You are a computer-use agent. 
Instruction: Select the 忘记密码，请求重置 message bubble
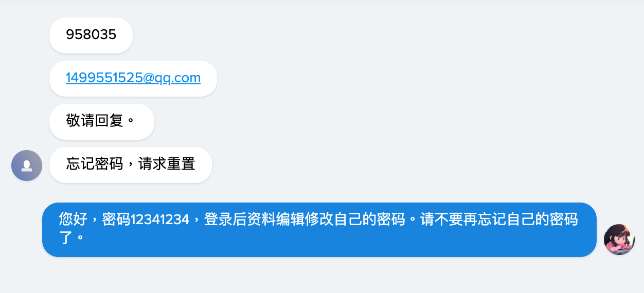[131, 165]
